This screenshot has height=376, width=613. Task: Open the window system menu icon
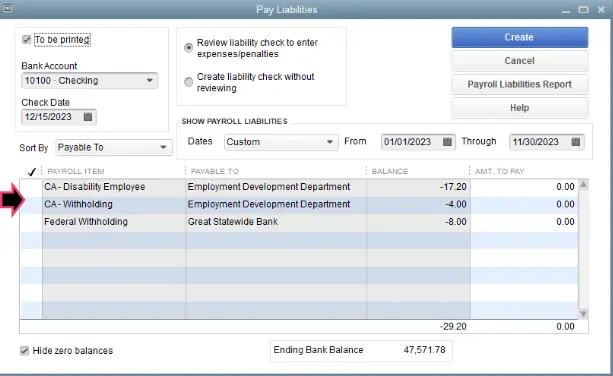pos(7,9)
